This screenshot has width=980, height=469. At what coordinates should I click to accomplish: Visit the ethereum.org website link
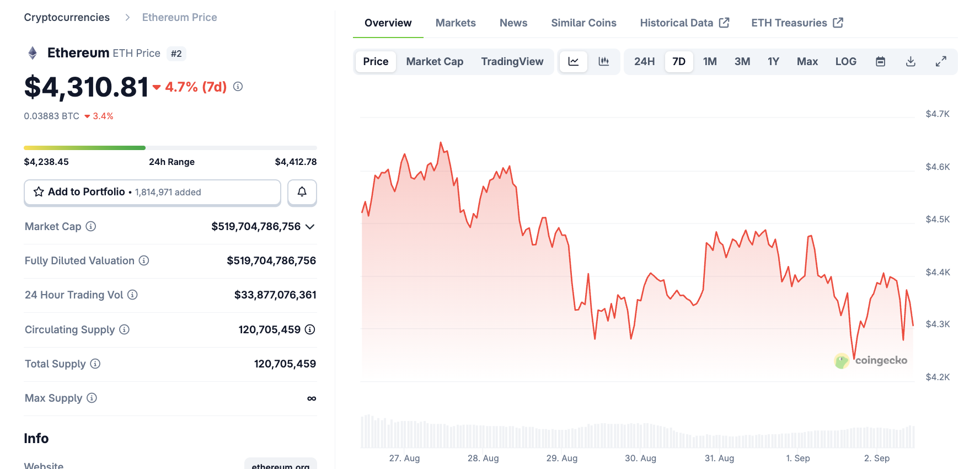coord(281,465)
